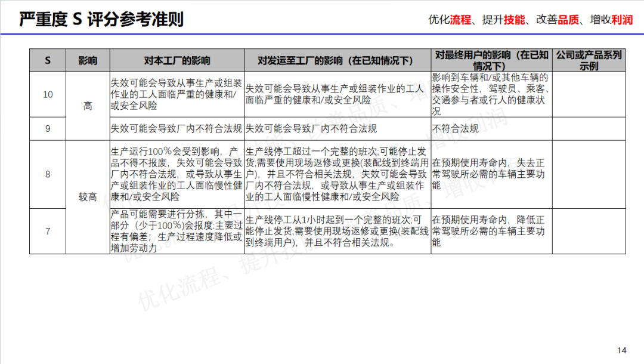Click the empty example cell in row 10
Screen dimensions: 644x364
(x=589, y=94)
